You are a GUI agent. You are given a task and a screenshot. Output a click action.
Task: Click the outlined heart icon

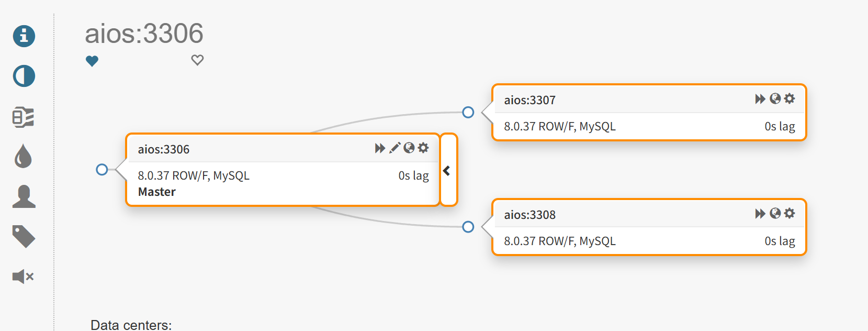(197, 60)
